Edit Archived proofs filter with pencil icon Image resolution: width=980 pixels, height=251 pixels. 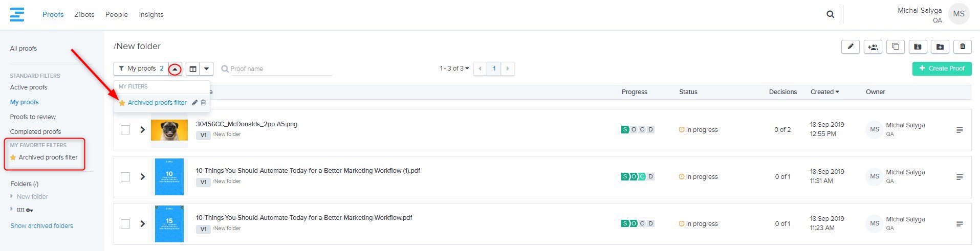point(194,103)
